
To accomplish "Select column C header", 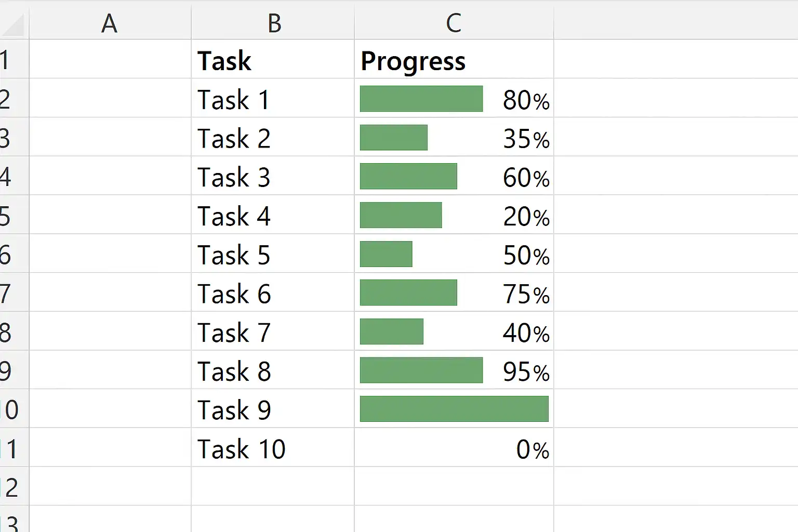I will pos(454,23).
